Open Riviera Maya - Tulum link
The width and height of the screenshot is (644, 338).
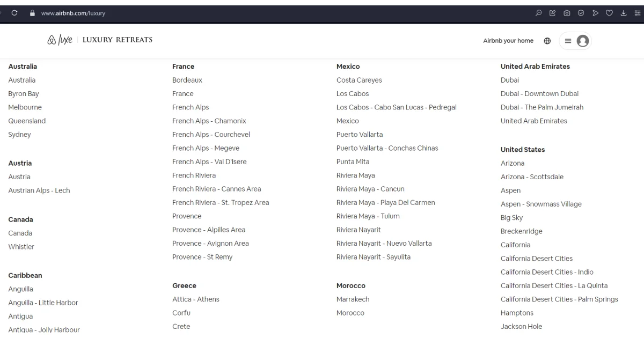tap(368, 216)
